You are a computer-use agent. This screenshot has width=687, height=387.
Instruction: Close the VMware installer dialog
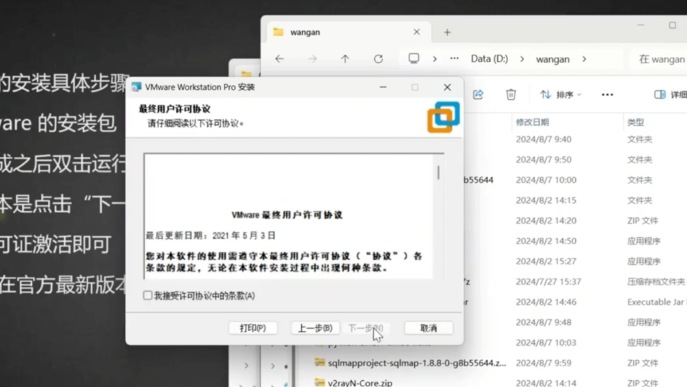click(x=447, y=87)
